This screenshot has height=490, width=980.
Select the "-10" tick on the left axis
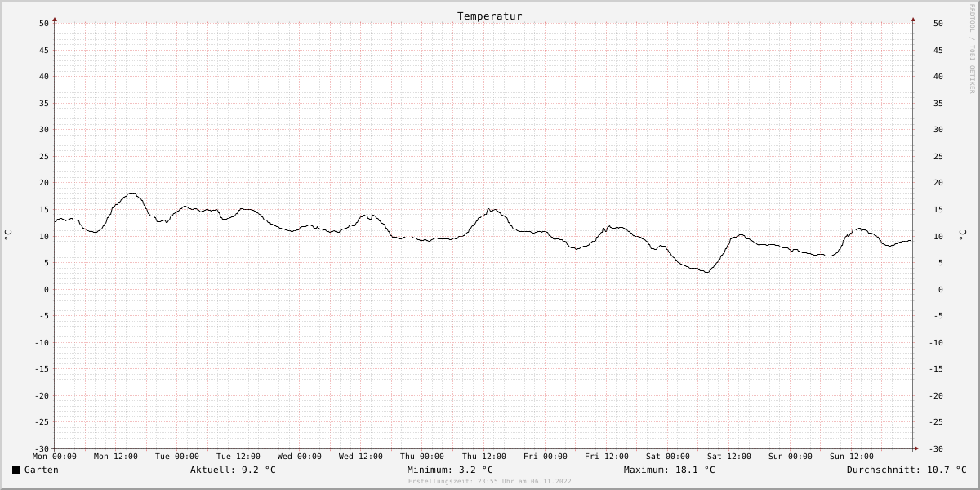(42, 342)
